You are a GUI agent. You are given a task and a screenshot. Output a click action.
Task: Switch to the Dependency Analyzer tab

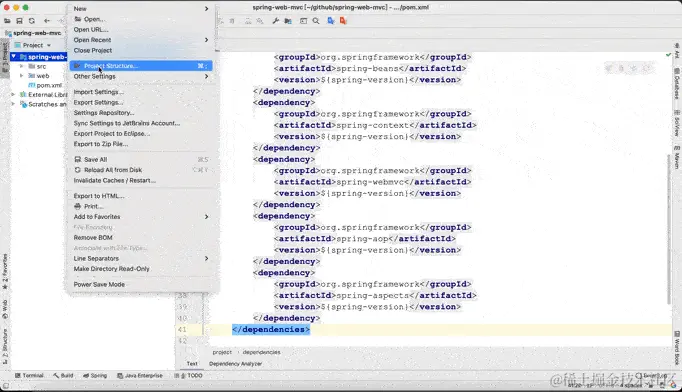point(235,364)
